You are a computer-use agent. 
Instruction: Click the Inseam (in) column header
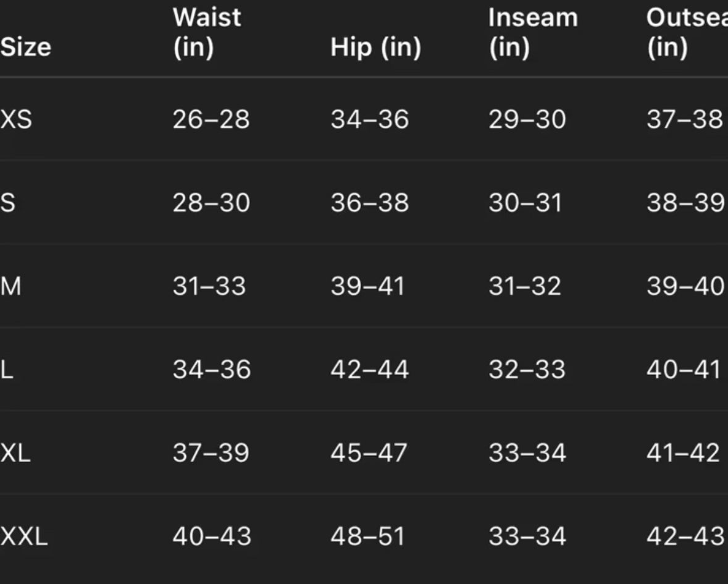tap(533, 33)
